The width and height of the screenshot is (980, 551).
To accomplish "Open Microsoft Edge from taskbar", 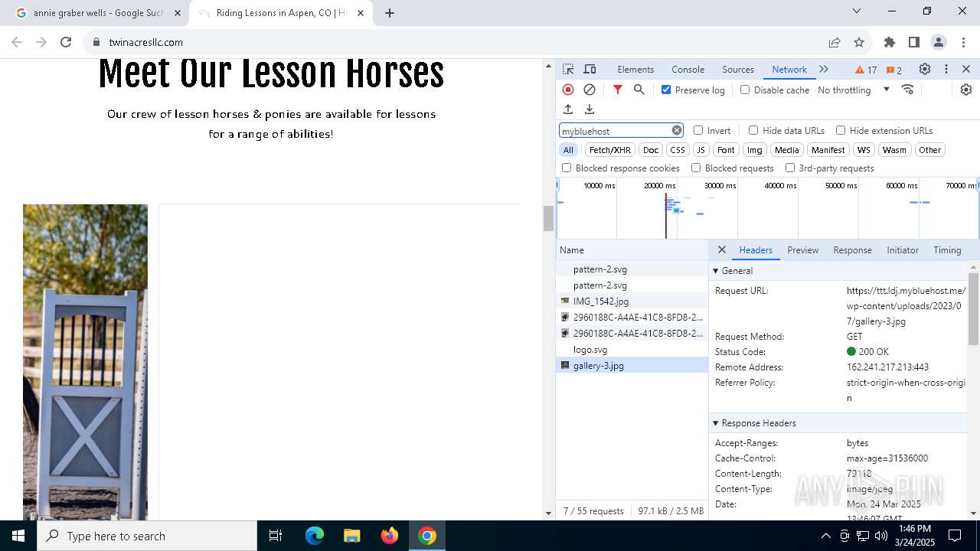I will (x=315, y=536).
